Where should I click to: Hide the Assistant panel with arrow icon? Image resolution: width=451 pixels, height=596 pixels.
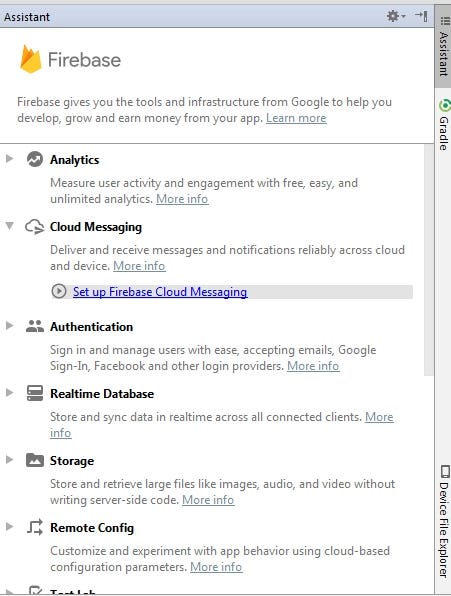pyautogui.click(x=421, y=16)
